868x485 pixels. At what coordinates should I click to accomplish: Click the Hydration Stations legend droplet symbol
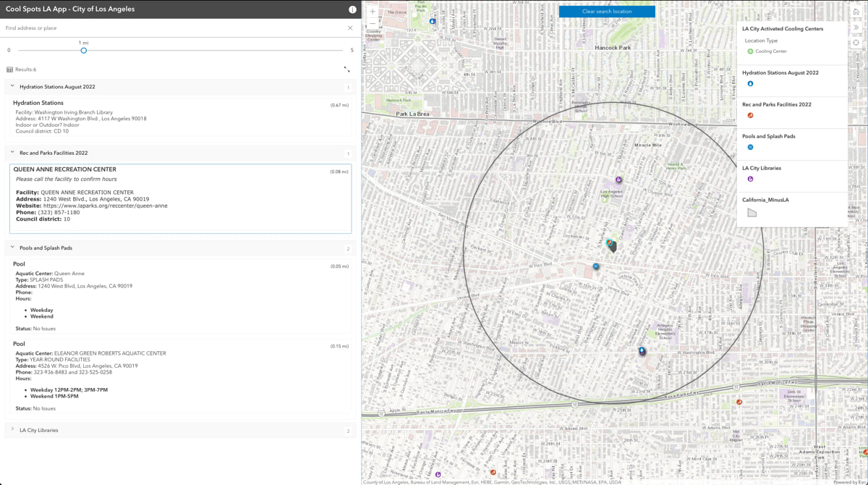point(750,83)
